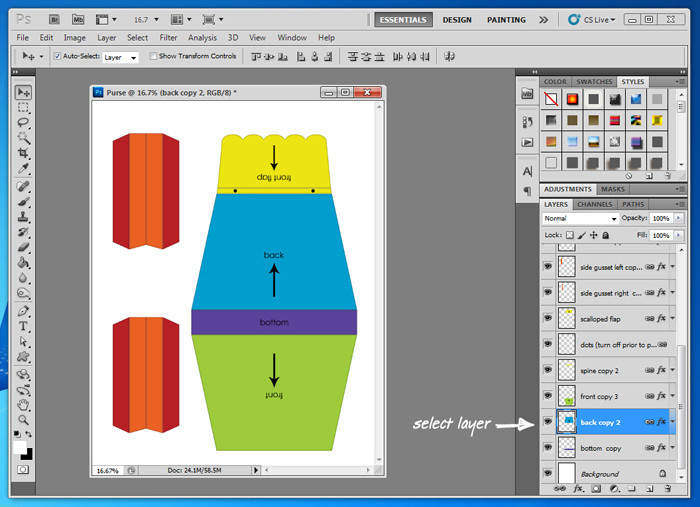The height and width of the screenshot is (507, 700).
Task: Click the foreground white color swatch
Action: 19,447
